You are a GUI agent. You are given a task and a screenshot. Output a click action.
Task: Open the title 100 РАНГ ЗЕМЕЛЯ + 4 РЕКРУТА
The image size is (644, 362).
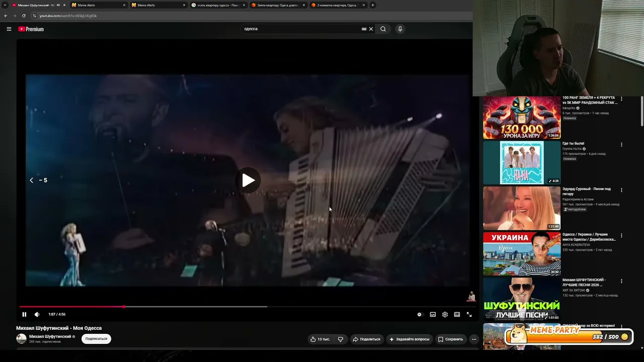point(590,100)
